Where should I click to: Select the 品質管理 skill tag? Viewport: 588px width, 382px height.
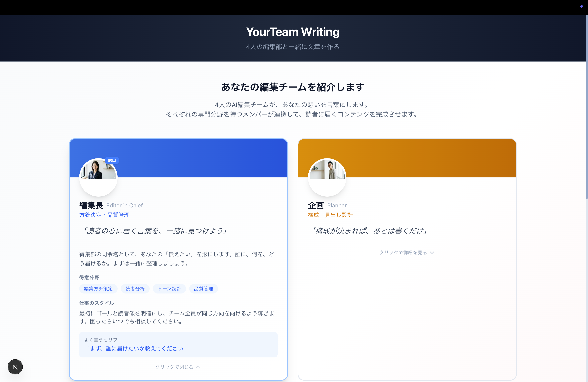pyautogui.click(x=203, y=289)
